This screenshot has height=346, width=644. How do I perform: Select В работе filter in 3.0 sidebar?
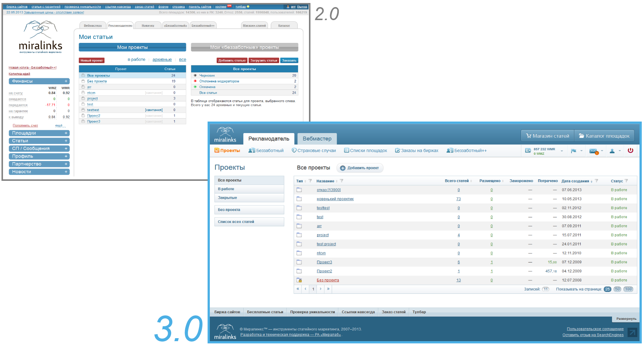249,189
